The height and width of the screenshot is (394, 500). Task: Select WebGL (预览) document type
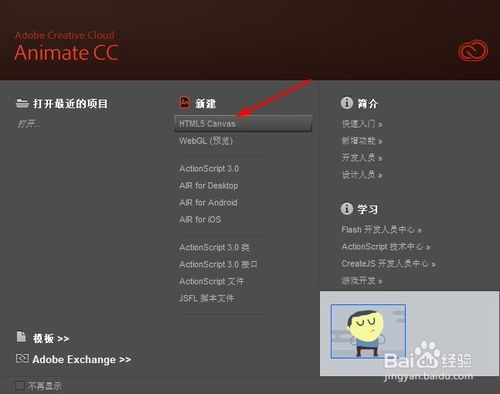[x=206, y=141]
